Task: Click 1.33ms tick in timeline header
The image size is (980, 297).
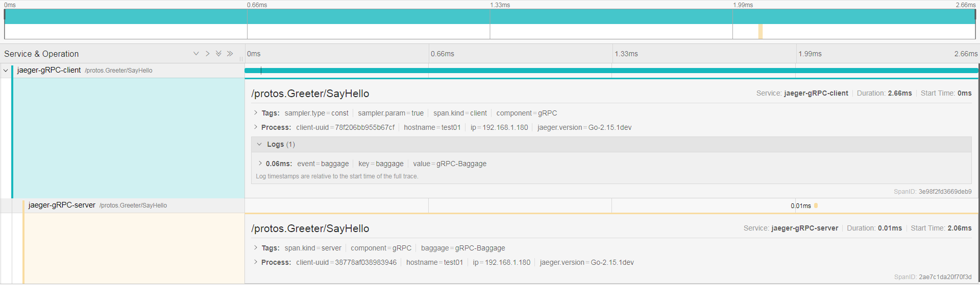Action: [626, 54]
